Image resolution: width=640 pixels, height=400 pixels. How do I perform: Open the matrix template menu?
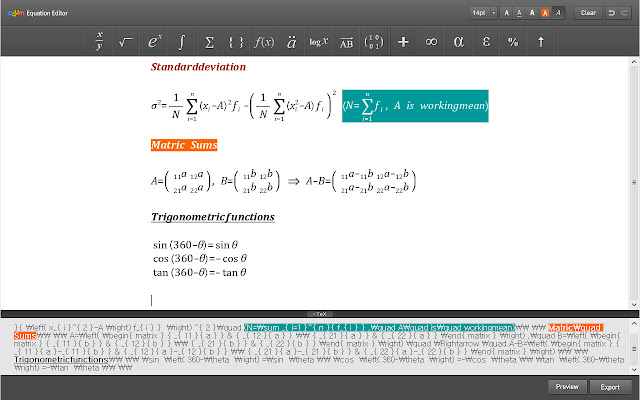[374, 41]
